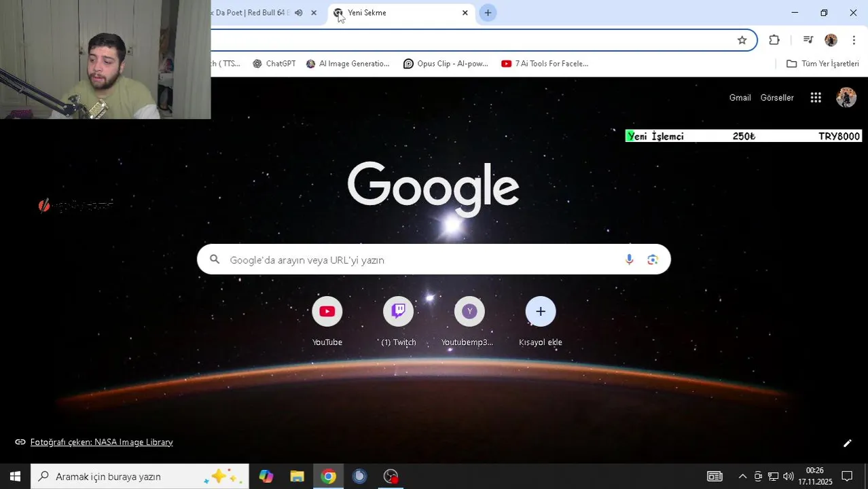
Task: Show hidden system tray icons
Action: coord(742,477)
